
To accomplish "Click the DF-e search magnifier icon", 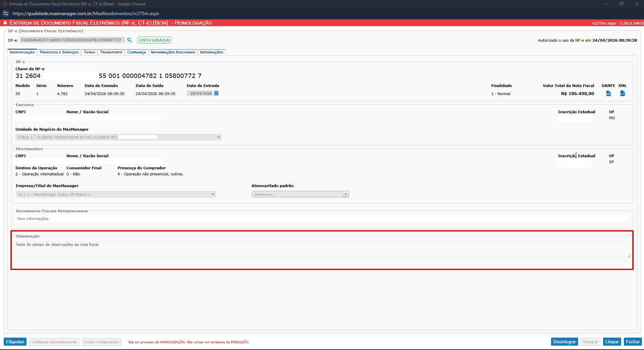I will click(129, 40).
